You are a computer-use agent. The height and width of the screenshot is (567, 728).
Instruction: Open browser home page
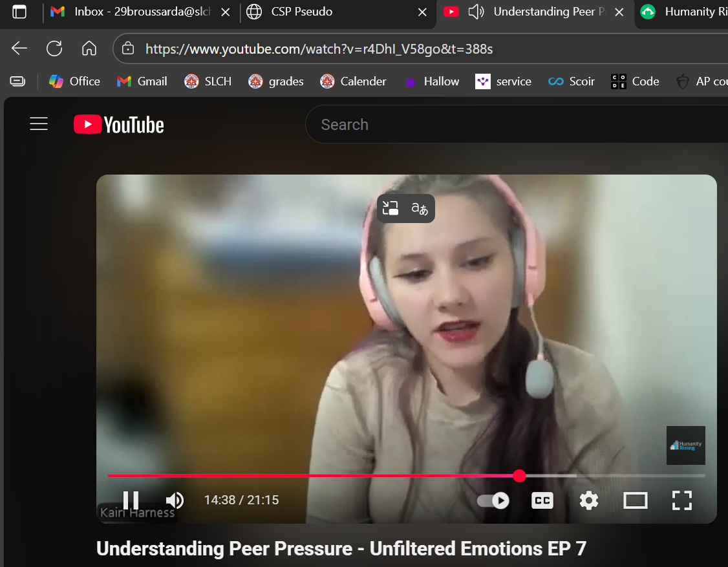click(89, 48)
